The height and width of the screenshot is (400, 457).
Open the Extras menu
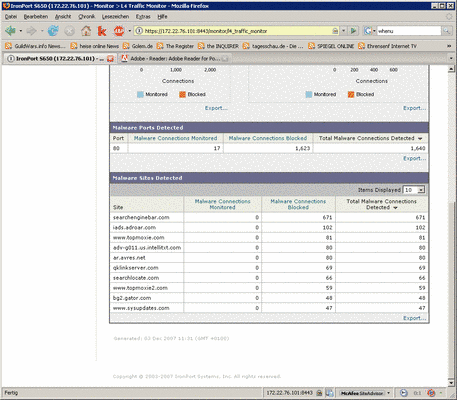143,17
